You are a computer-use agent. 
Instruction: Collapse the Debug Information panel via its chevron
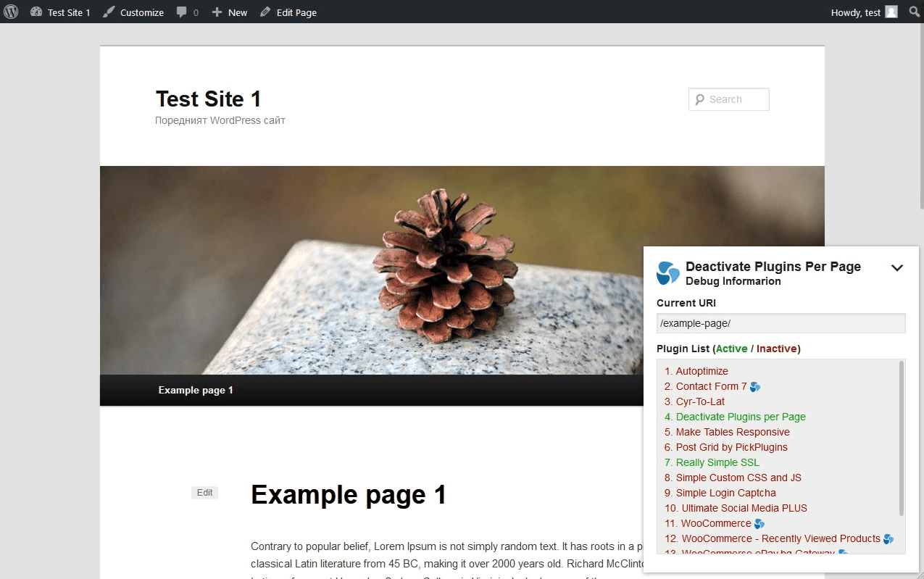897,267
